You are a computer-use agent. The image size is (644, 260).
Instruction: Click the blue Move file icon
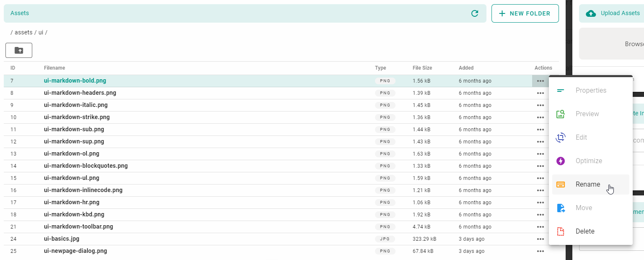560,208
